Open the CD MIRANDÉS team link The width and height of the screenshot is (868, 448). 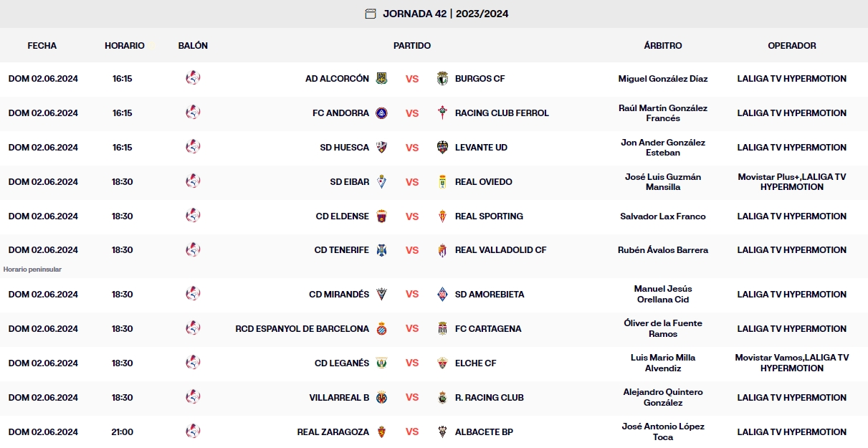click(x=339, y=295)
